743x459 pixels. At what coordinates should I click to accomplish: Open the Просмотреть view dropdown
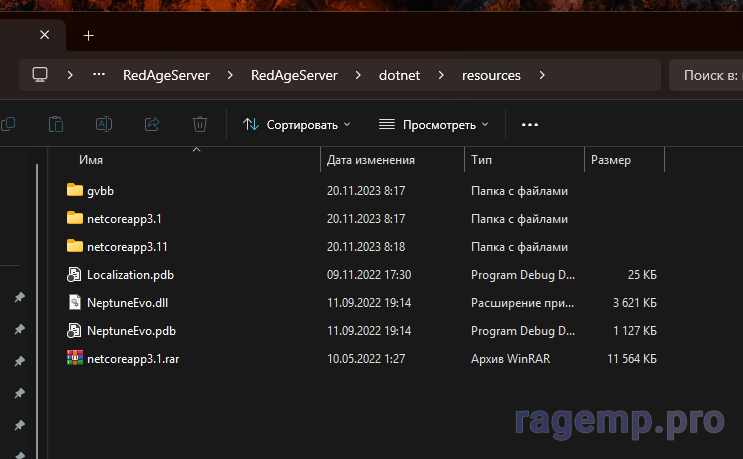tap(434, 125)
